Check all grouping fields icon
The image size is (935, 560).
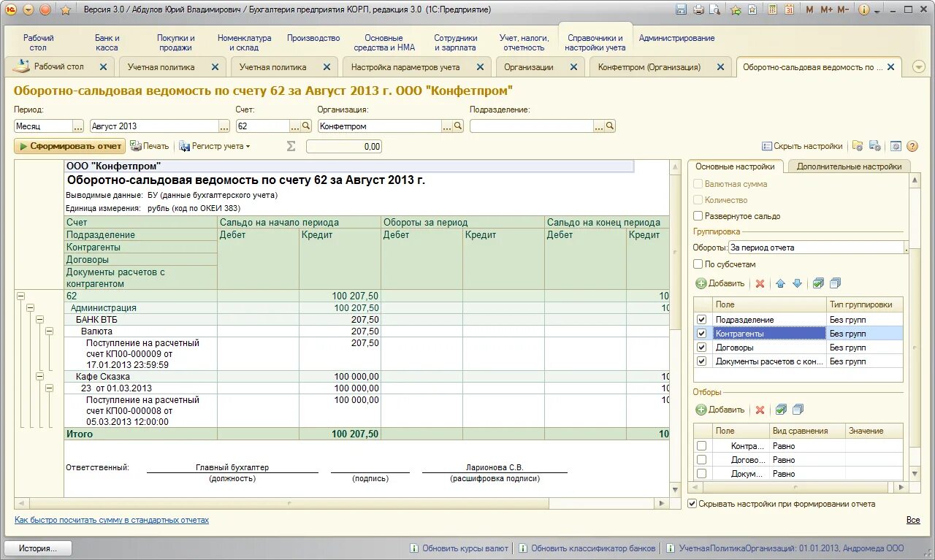click(818, 283)
